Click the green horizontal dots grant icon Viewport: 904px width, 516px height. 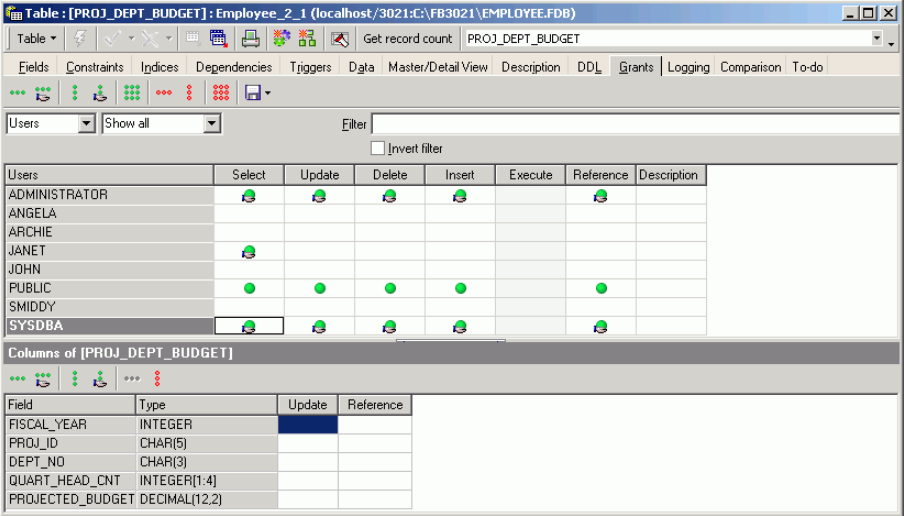[x=17, y=92]
